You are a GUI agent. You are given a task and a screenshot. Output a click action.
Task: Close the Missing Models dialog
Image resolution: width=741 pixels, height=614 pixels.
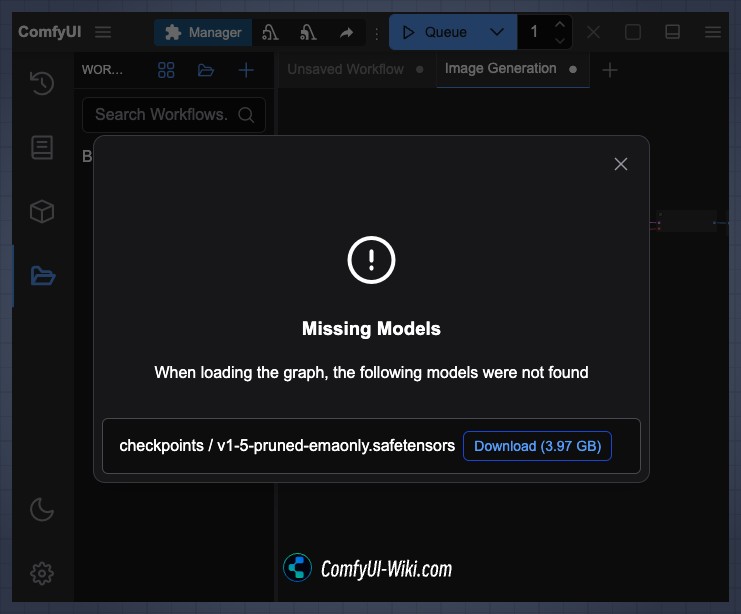coord(621,164)
